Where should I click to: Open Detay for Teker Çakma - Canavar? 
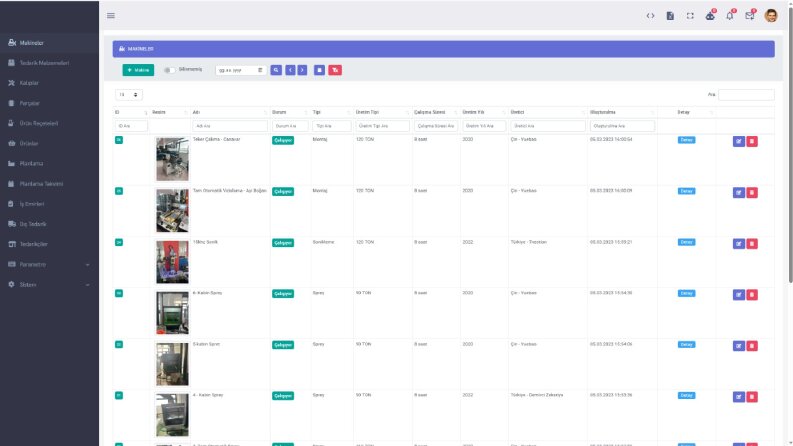[x=686, y=140]
